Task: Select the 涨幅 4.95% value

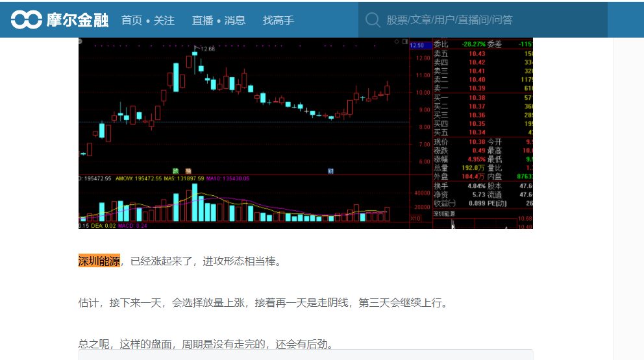Action: click(477, 160)
